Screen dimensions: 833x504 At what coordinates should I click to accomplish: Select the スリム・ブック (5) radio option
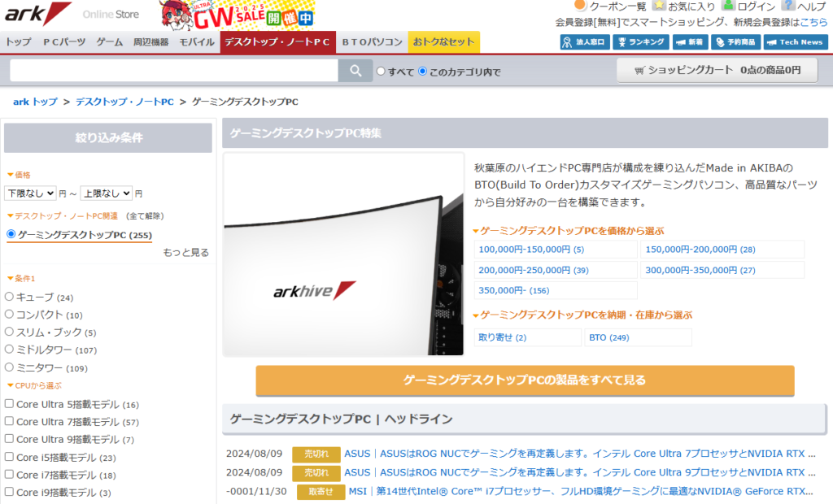(x=9, y=332)
